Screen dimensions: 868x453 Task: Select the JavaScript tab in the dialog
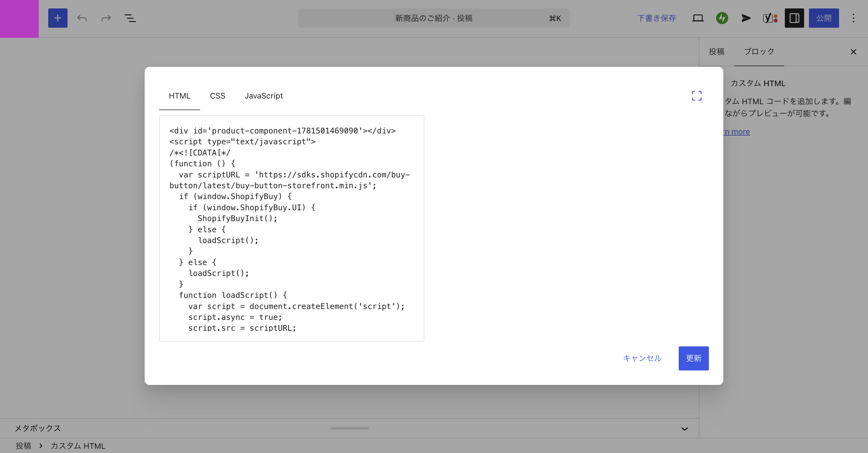click(263, 96)
